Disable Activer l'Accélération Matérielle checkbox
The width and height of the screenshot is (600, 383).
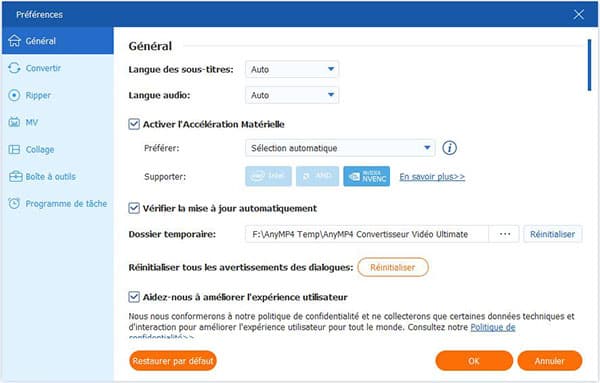134,124
